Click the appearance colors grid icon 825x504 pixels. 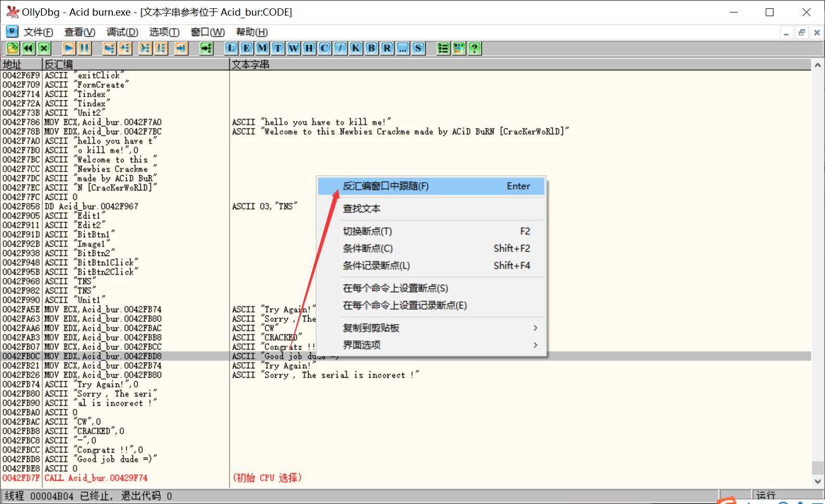point(459,48)
